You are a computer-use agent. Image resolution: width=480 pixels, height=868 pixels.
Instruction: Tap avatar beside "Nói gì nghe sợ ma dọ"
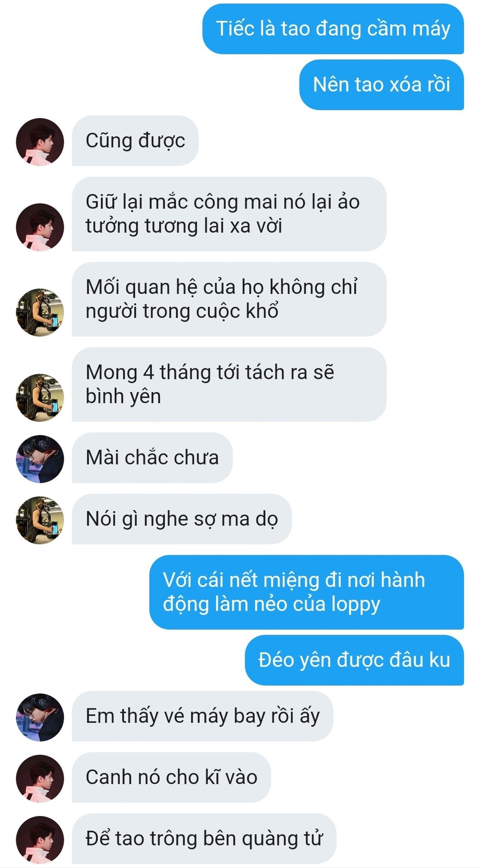tap(40, 520)
